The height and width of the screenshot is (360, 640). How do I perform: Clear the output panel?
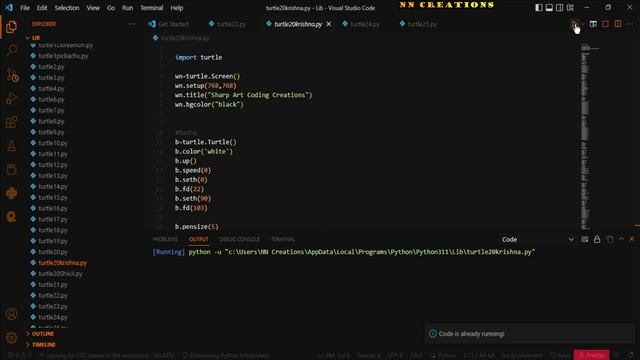[584, 239]
